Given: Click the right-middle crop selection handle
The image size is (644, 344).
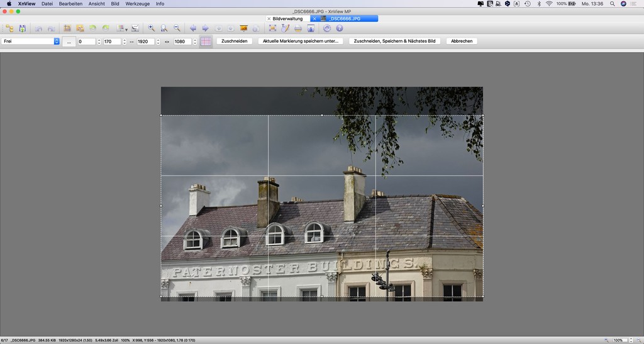Looking at the screenshot, I should [x=483, y=206].
